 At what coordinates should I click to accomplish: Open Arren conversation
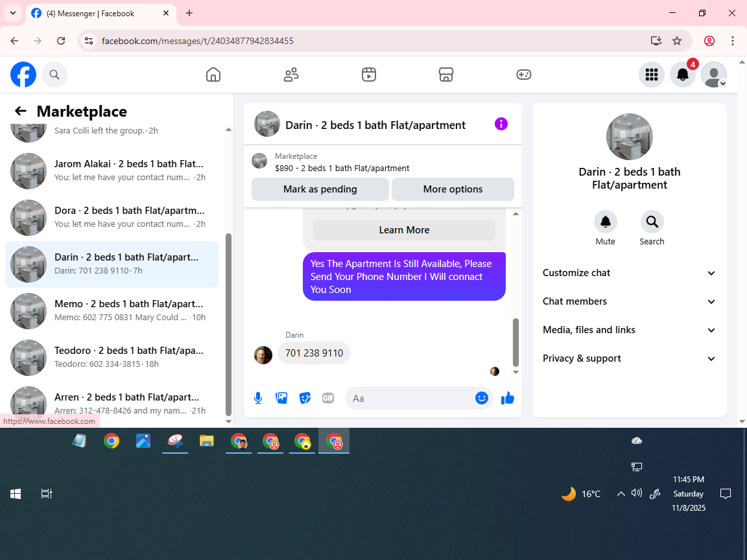click(112, 403)
